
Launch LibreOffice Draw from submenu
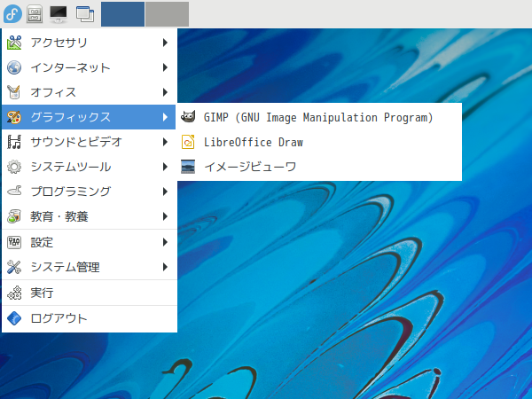tap(319, 142)
